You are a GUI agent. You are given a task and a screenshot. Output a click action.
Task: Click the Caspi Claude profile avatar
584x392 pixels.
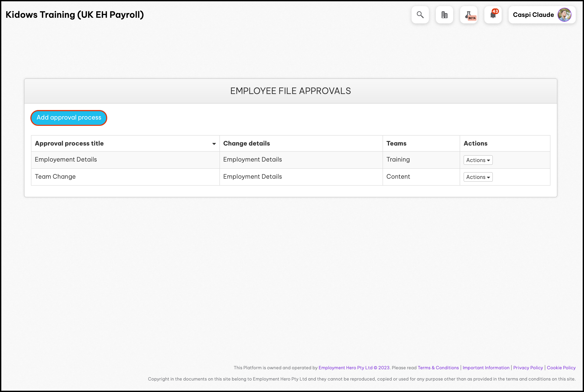564,15
